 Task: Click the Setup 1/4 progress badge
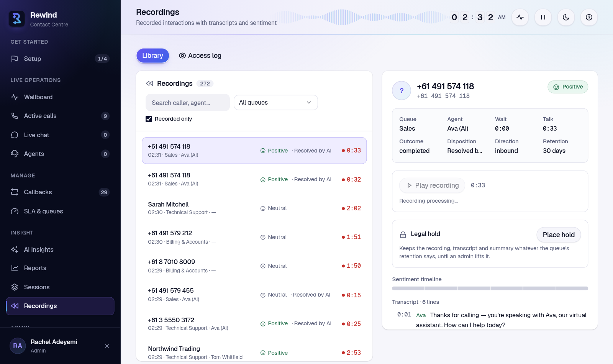click(x=102, y=59)
